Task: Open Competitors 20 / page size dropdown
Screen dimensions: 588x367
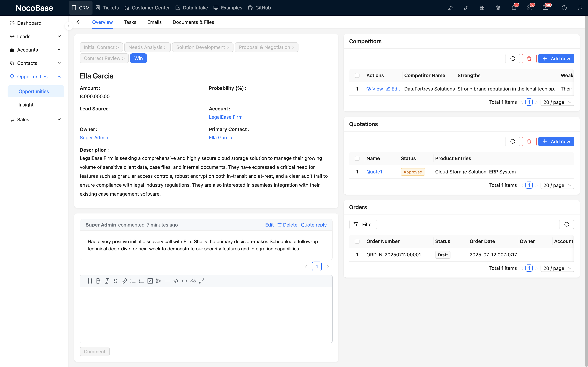Action: click(557, 102)
